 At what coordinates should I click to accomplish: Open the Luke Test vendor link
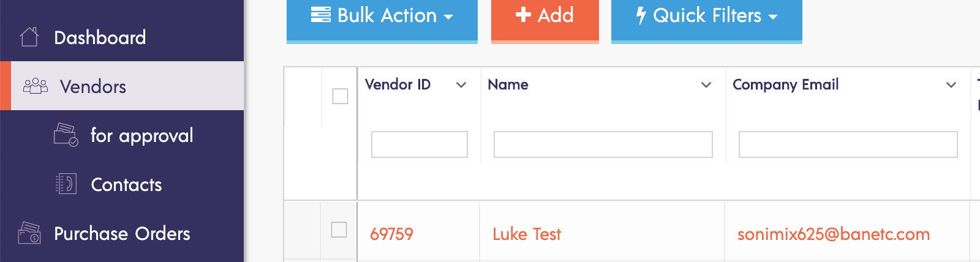click(x=527, y=234)
